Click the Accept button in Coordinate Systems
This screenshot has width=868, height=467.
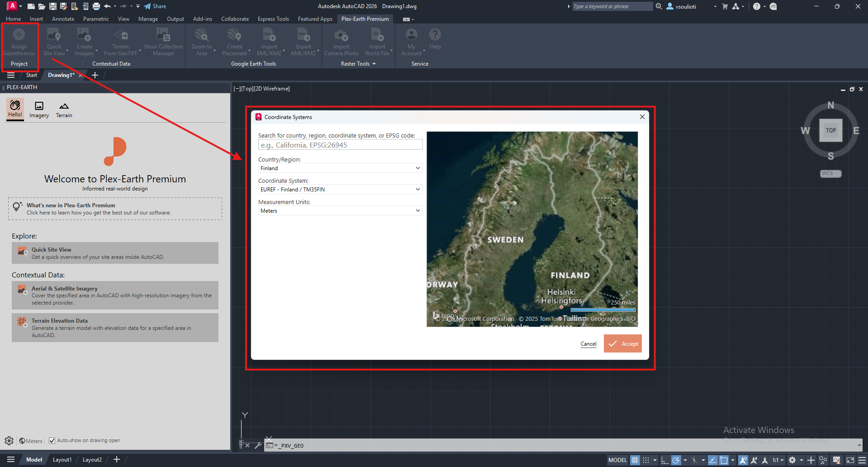(x=623, y=344)
